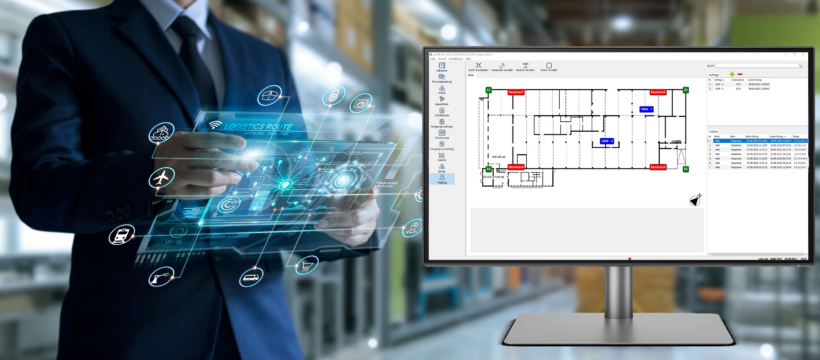Image resolution: width=820 pixels, height=360 pixels.
Task: Open the Datei menu in menu bar
Action: tap(432, 59)
